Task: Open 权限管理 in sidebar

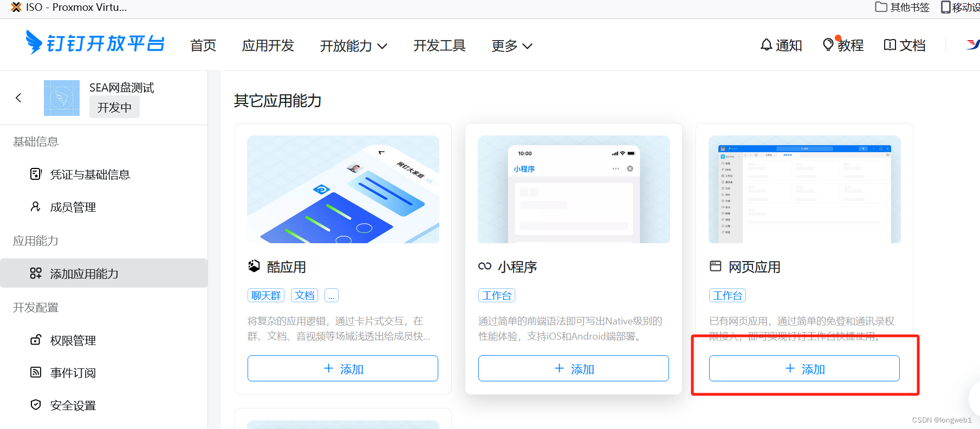Action: 104,340
